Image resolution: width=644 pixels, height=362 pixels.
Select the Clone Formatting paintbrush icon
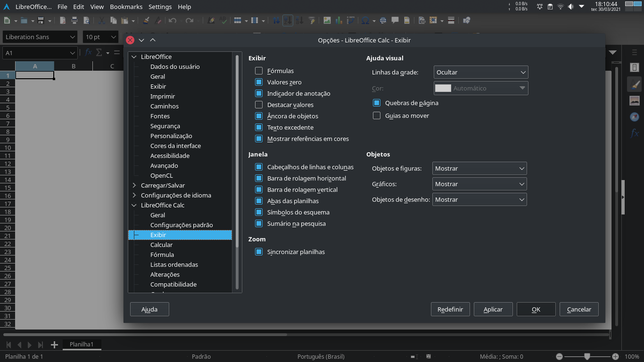[146, 21]
